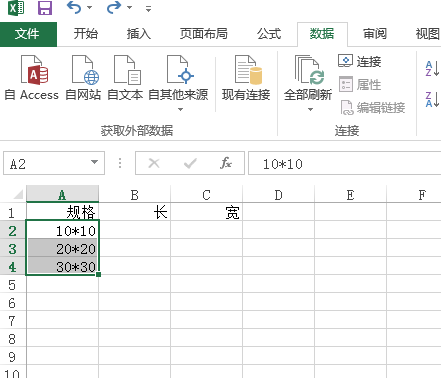Screen dimensions: 441x378
Task: Click the formula bar showing 10*10
Action: [x=345, y=163]
